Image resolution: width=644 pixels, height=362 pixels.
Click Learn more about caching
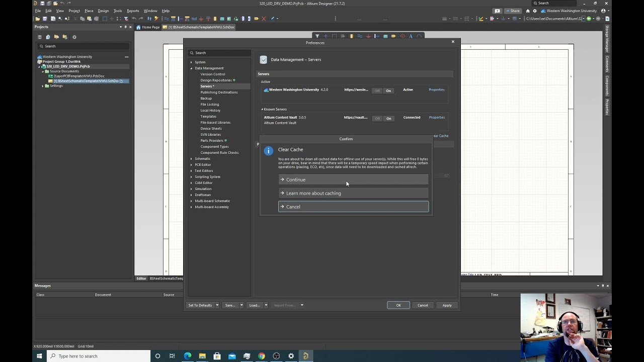[x=353, y=193]
